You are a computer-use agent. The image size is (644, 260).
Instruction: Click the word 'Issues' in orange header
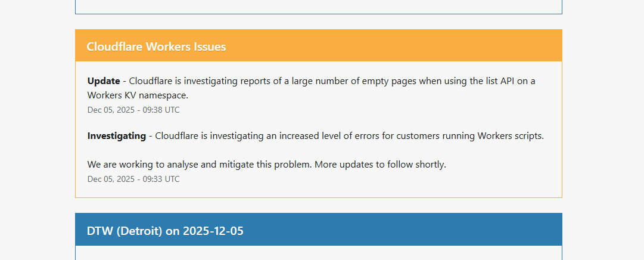[x=210, y=47]
